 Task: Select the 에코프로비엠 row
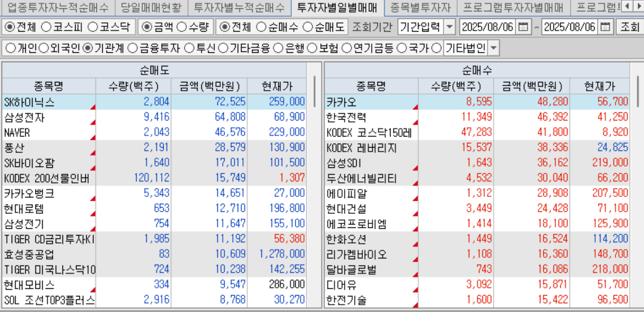(x=477, y=224)
